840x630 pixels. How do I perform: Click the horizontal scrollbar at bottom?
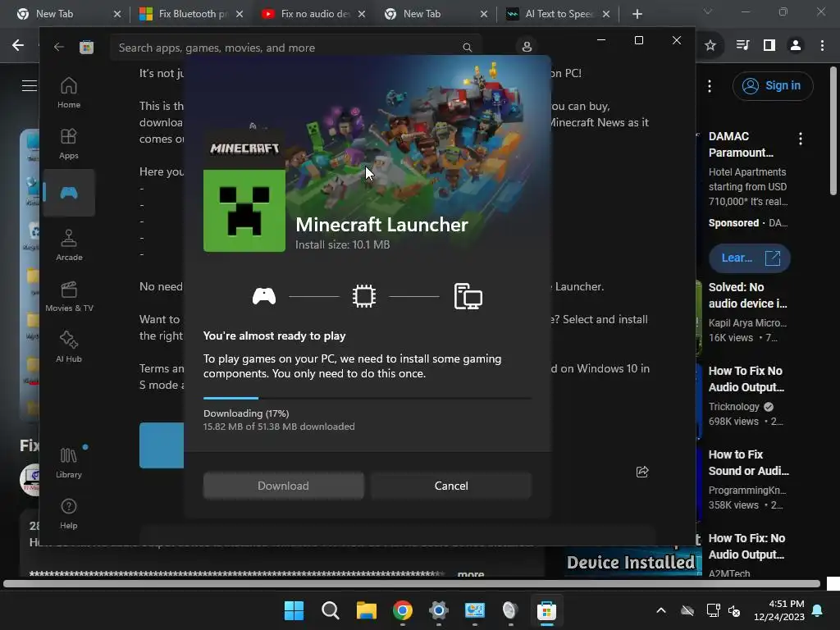412,583
